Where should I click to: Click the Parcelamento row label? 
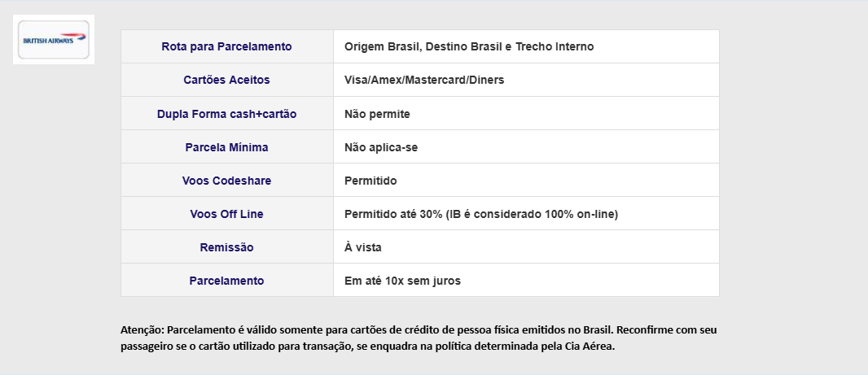pos(227,281)
